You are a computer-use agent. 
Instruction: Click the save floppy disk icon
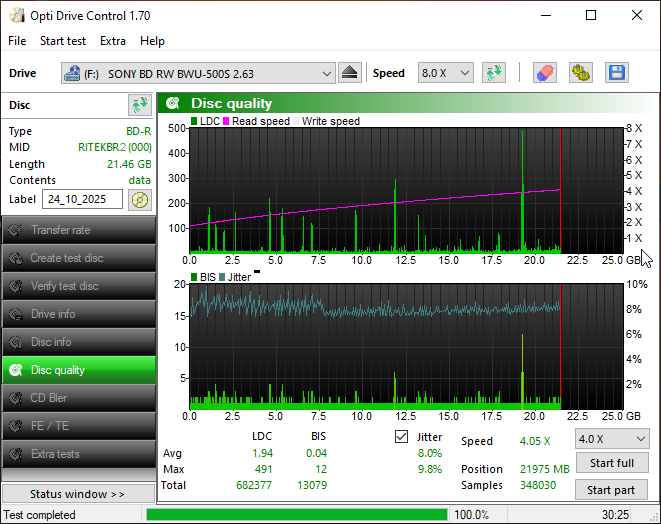click(x=616, y=73)
